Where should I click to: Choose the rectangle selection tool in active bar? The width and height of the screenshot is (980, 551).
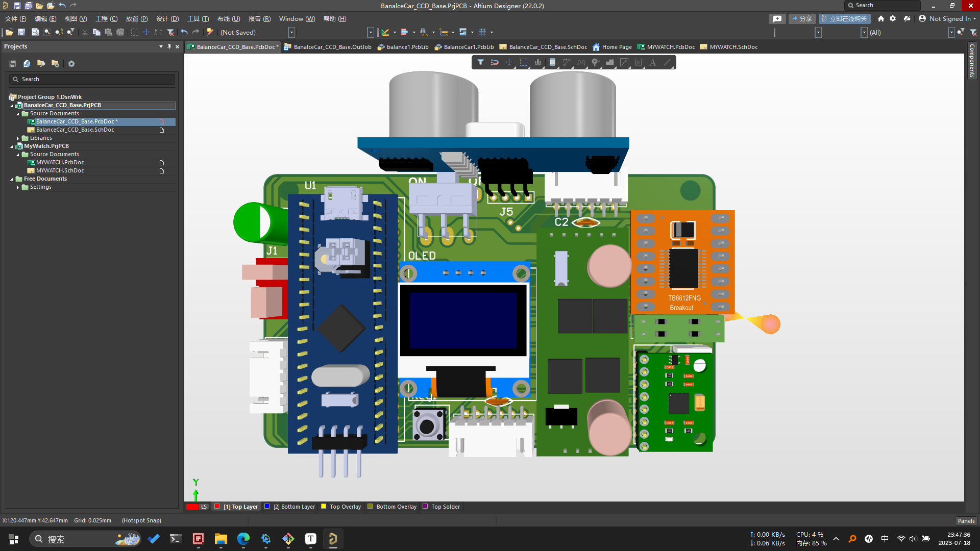[x=523, y=62]
